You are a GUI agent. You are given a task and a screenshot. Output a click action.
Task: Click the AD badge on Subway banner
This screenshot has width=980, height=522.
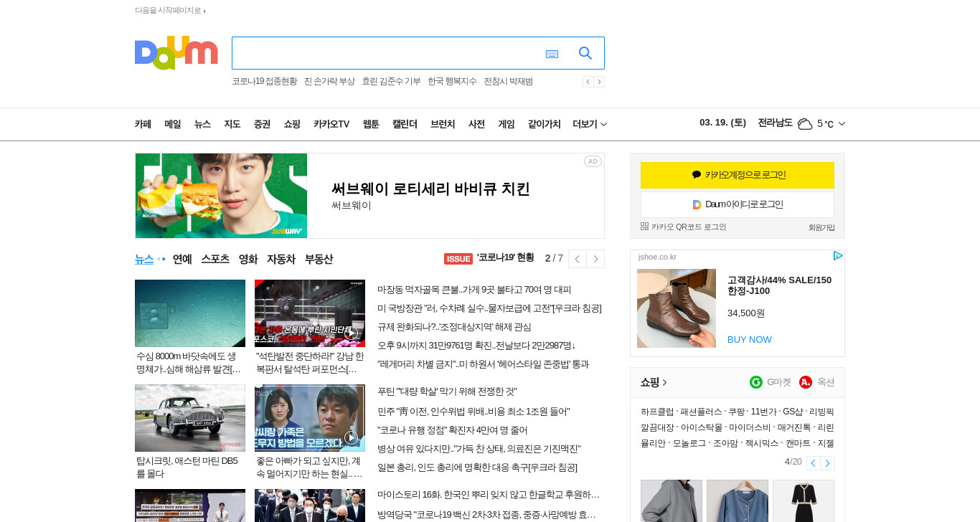tap(593, 161)
